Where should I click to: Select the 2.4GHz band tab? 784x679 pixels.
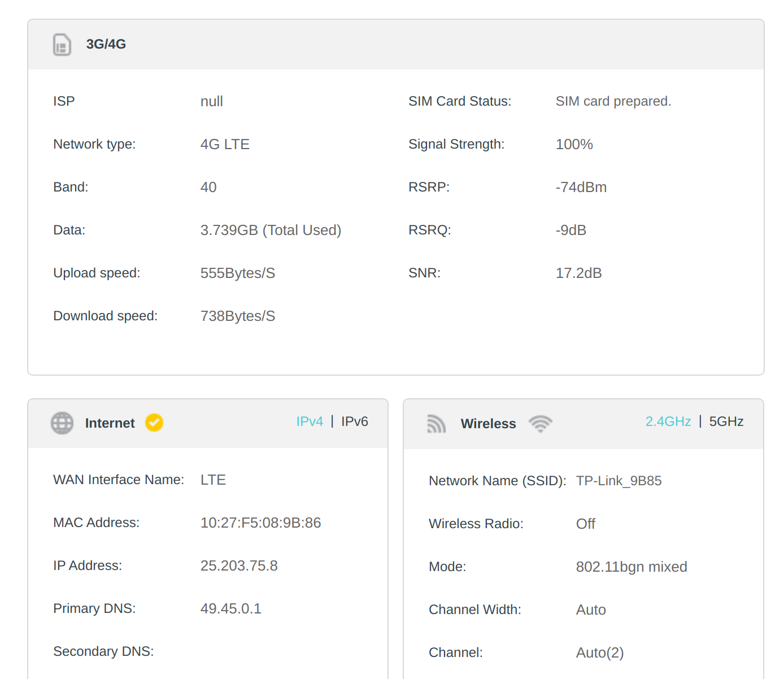(x=668, y=421)
